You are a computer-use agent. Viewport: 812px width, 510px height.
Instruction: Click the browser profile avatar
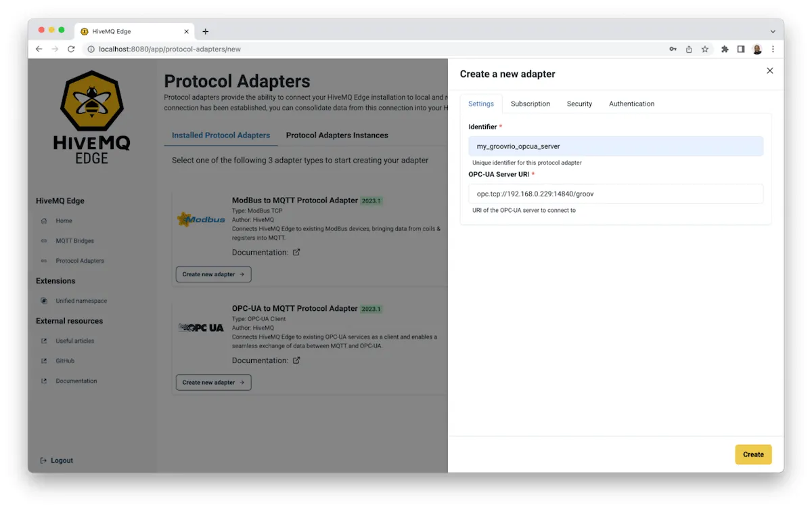click(757, 49)
